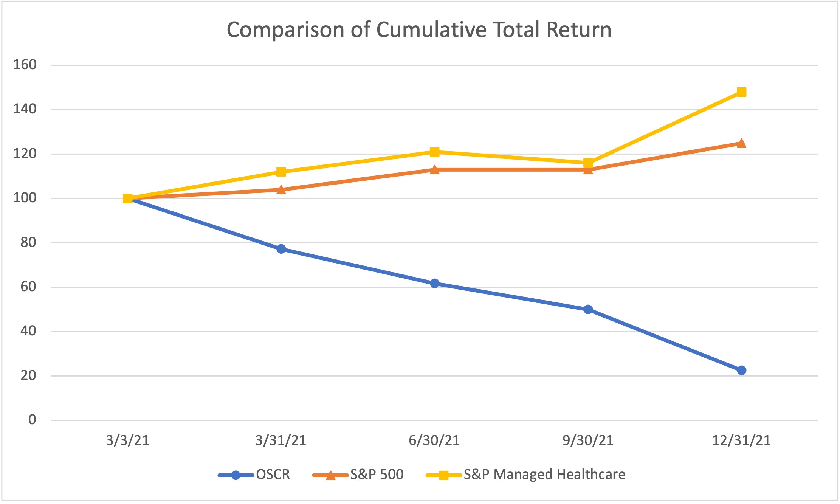This screenshot has height=504, width=840.
Task: Click the S&P 500 orange triangle legend marker
Action: (330, 475)
